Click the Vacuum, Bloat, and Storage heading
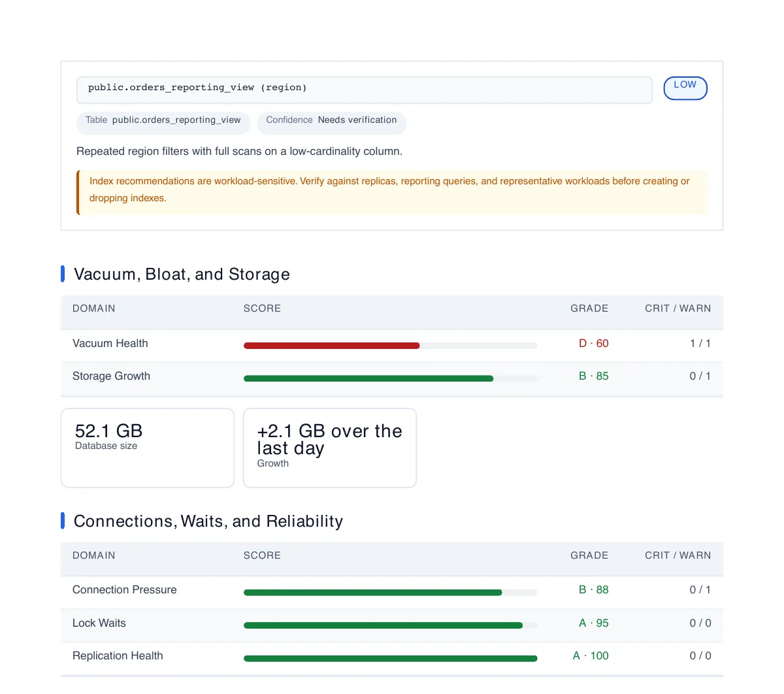 tap(182, 274)
